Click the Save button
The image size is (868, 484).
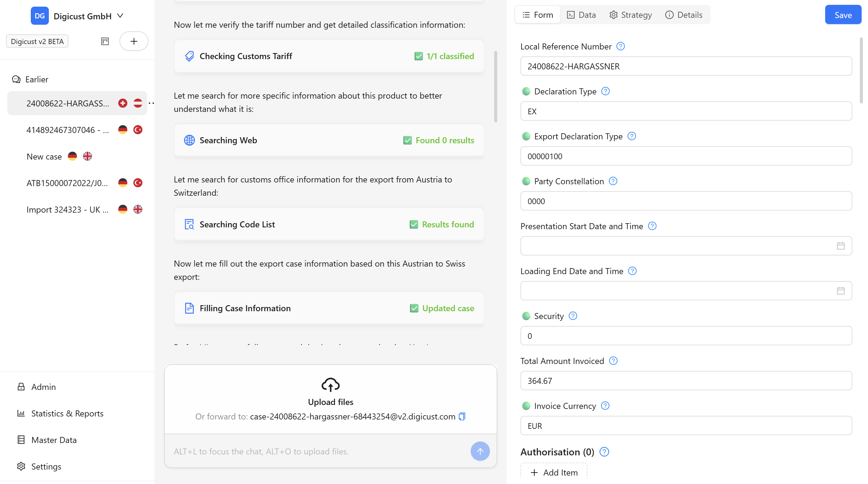[843, 15]
